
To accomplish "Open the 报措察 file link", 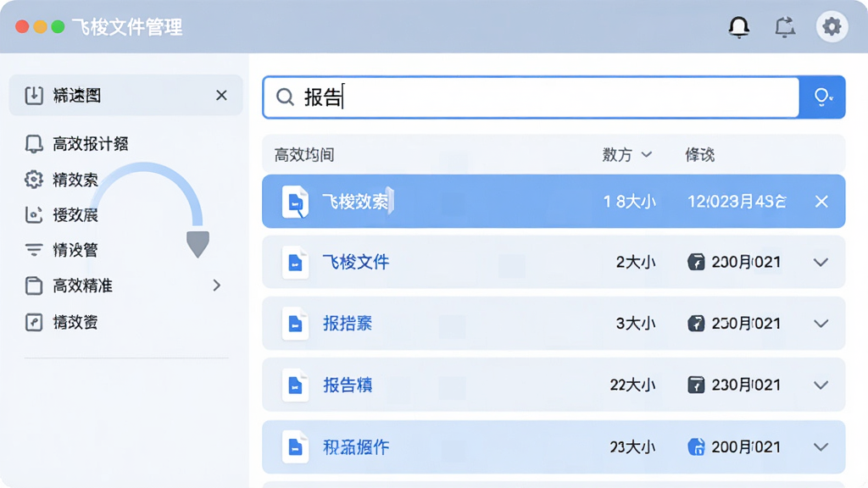I will tap(348, 323).
